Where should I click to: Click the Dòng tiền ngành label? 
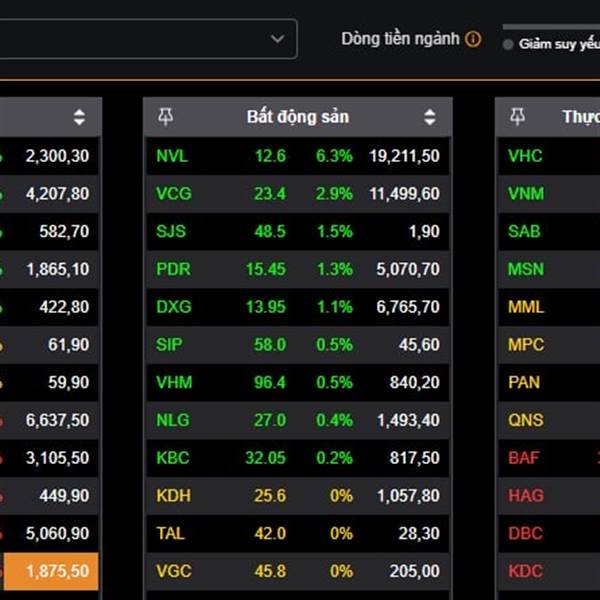(400, 39)
